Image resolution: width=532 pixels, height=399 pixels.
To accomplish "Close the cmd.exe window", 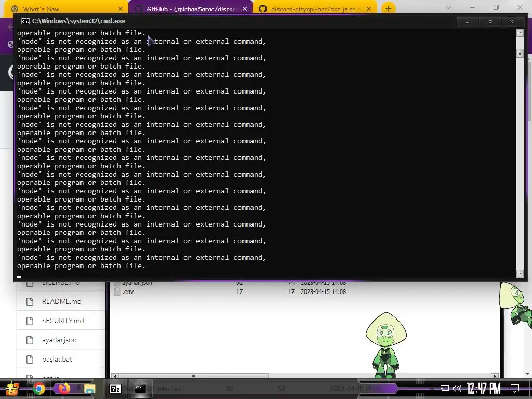I will (x=511, y=22).
